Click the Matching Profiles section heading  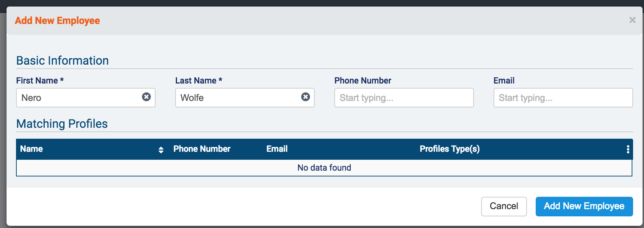click(x=62, y=124)
